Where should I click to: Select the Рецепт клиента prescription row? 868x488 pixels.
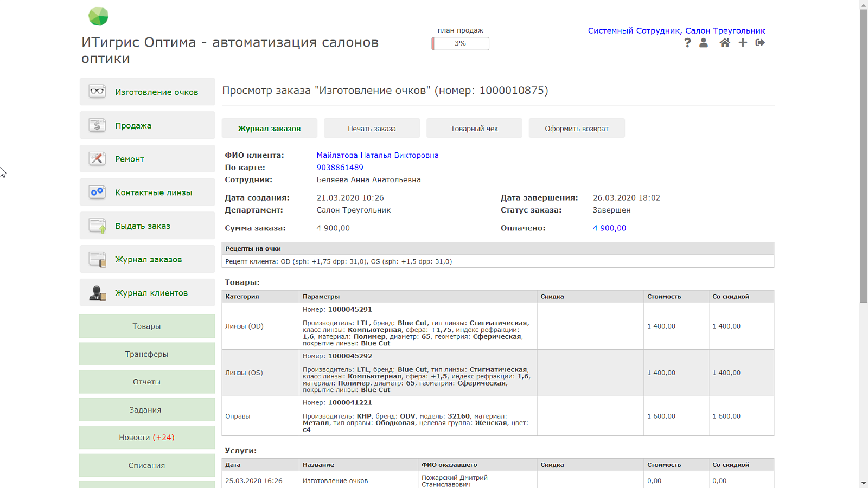(498, 261)
